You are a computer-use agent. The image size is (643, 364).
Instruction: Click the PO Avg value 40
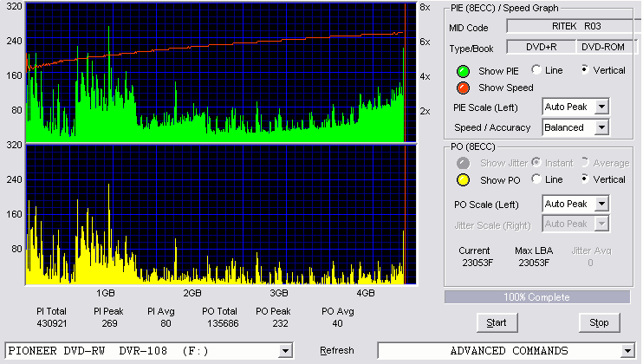point(337,323)
